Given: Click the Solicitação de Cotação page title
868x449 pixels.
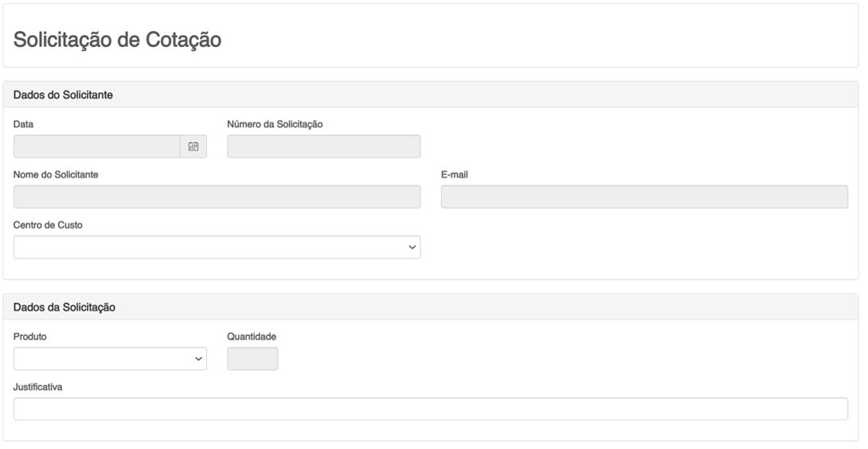Looking at the screenshot, I should [117, 40].
